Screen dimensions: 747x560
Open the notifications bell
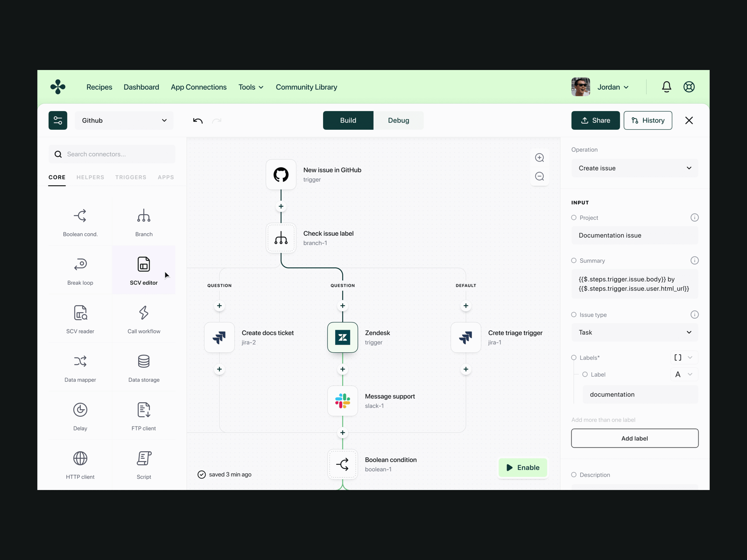[x=666, y=87]
